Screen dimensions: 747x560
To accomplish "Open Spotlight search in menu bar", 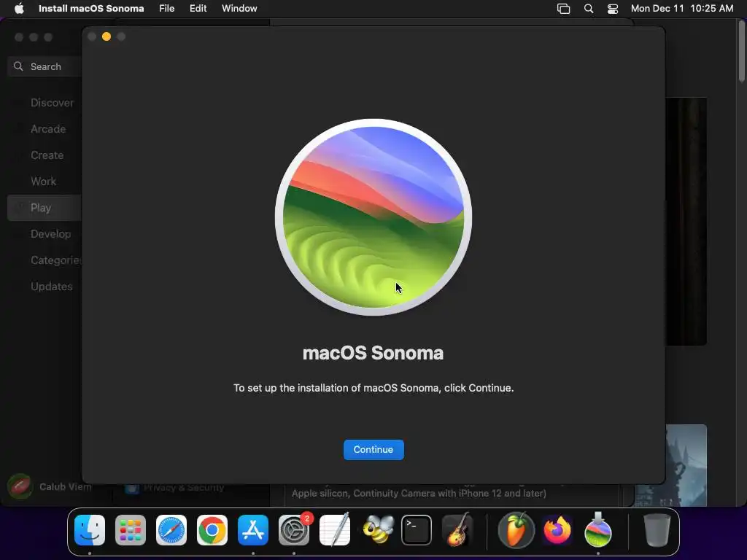I will pyautogui.click(x=589, y=9).
